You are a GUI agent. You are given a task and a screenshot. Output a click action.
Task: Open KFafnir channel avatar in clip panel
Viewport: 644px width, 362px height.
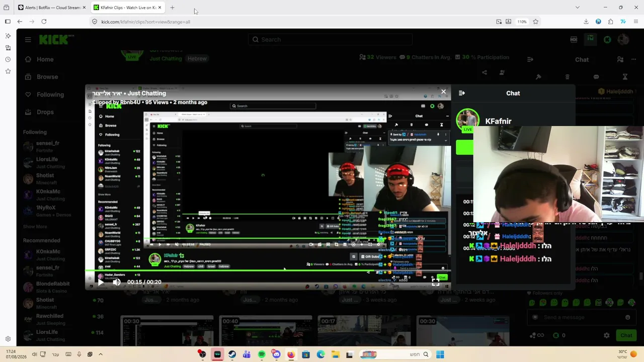point(467,121)
